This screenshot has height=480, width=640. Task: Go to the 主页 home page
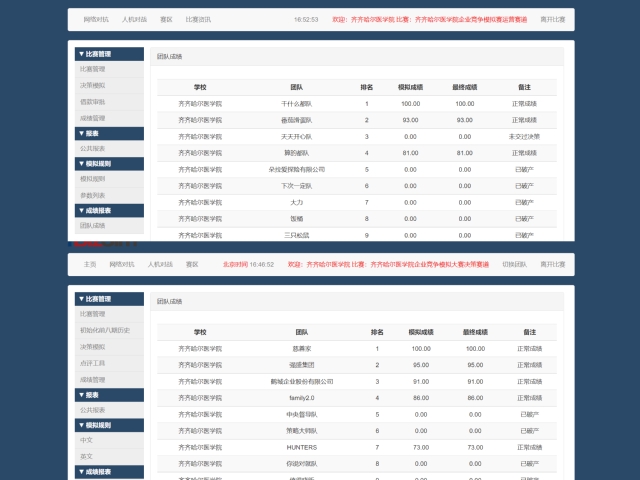[90, 264]
